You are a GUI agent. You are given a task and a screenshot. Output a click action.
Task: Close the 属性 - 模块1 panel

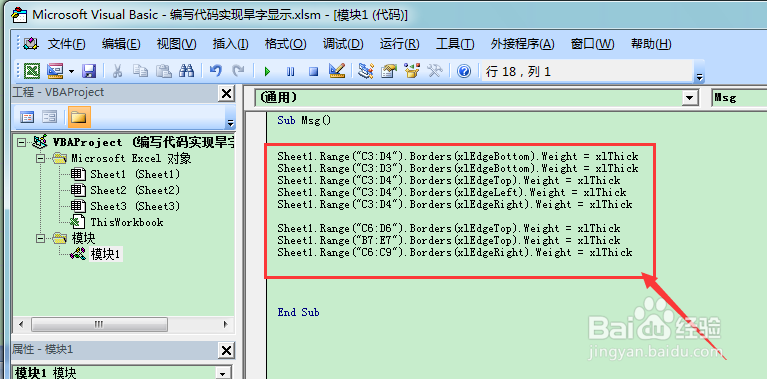[x=226, y=350]
